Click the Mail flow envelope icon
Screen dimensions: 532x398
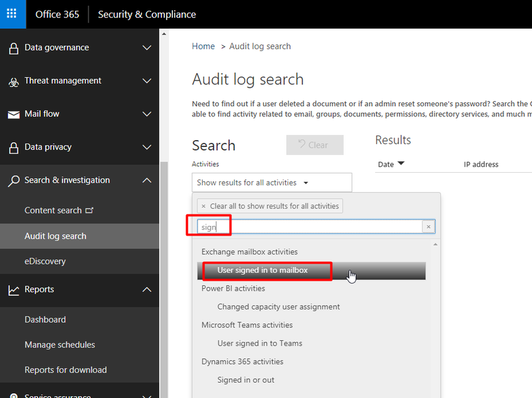tap(15, 114)
